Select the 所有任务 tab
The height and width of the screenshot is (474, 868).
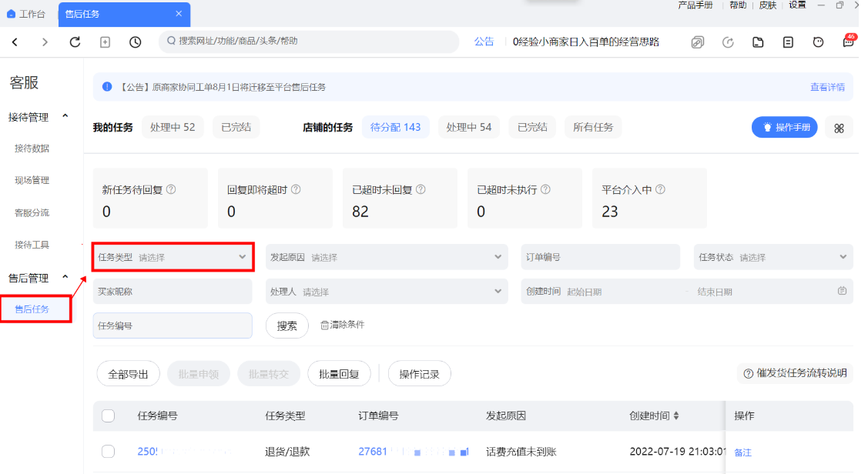point(593,127)
